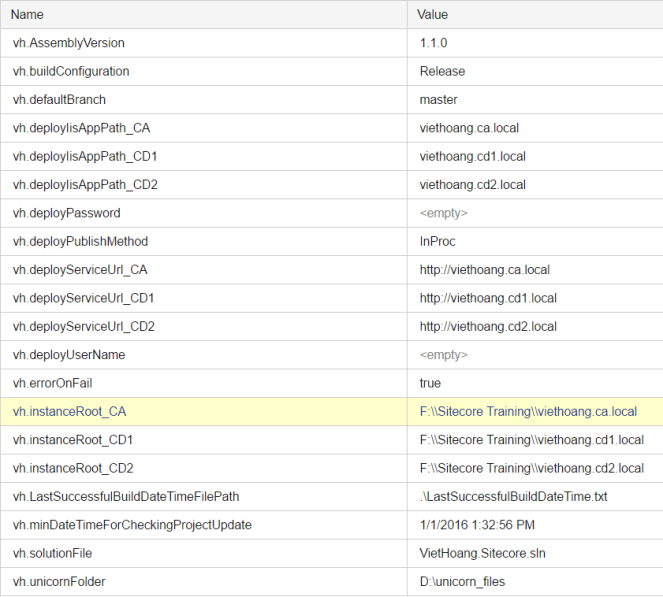The image size is (663, 597).
Task: Click the empty vh.deployUserName value
Action: pyautogui.click(x=443, y=355)
